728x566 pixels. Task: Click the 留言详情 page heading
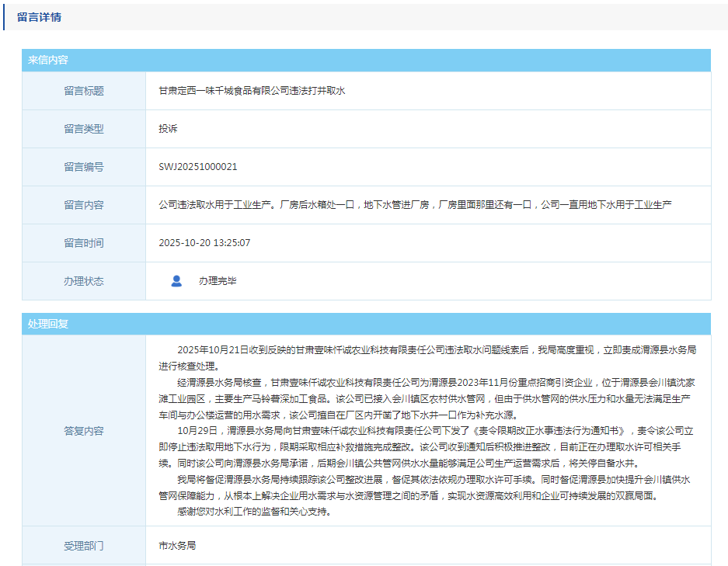(x=39, y=16)
